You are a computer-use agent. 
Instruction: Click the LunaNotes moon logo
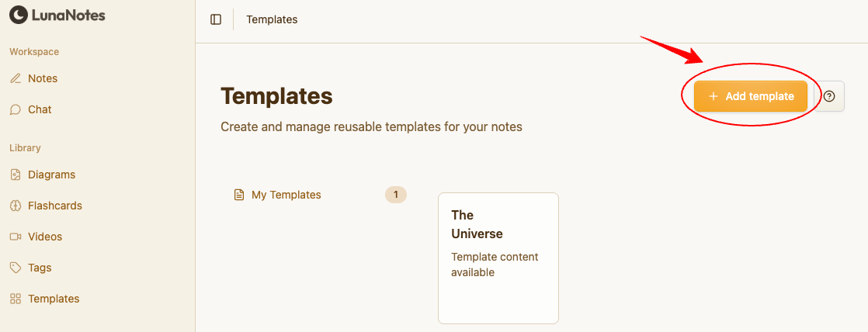[18, 15]
